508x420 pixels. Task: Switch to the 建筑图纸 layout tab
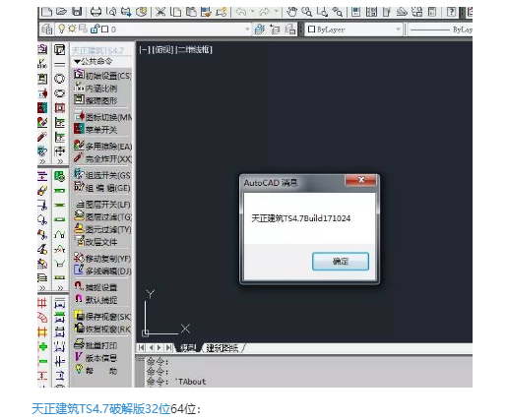click(222, 348)
